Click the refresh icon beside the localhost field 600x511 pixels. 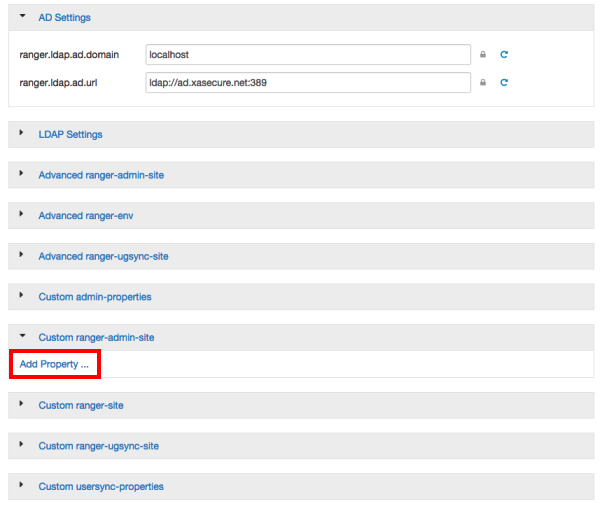(x=504, y=55)
